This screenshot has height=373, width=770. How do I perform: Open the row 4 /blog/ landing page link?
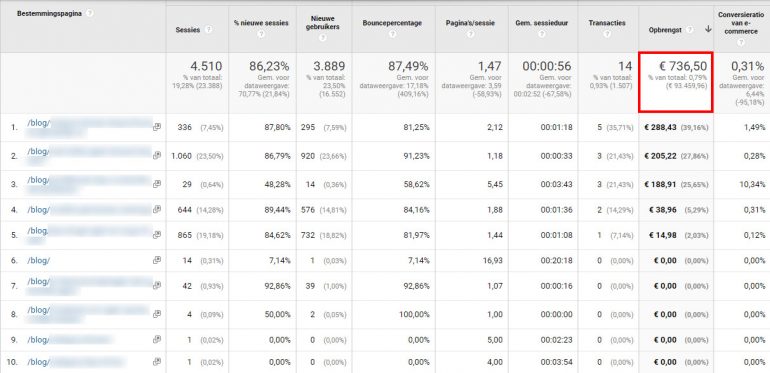click(38, 210)
